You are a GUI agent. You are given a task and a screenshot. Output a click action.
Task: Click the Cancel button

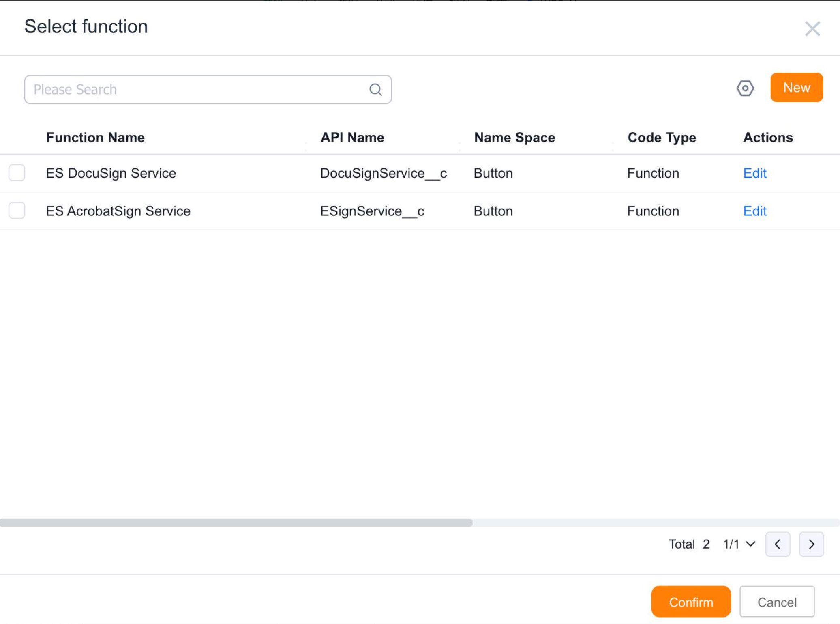tap(776, 602)
